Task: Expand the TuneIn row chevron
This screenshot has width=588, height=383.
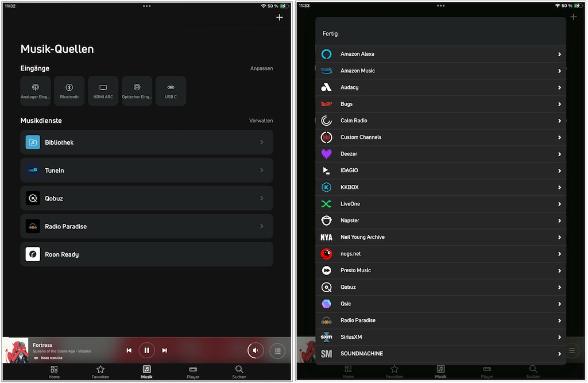Action: tap(262, 171)
